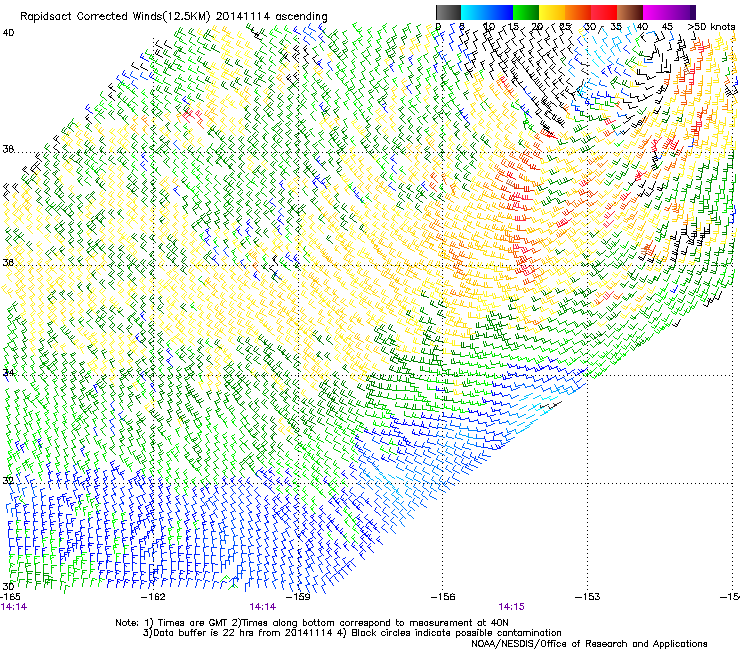Click the latitude label '34'
The height and width of the screenshot is (650, 740).
click(x=8, y=373)
